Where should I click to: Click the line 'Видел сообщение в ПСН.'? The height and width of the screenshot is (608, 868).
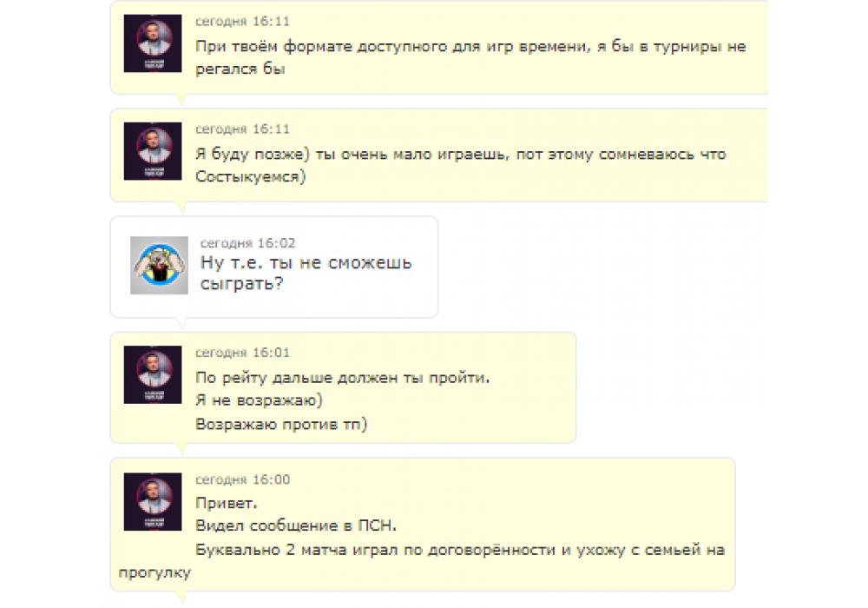pos(296,525)
